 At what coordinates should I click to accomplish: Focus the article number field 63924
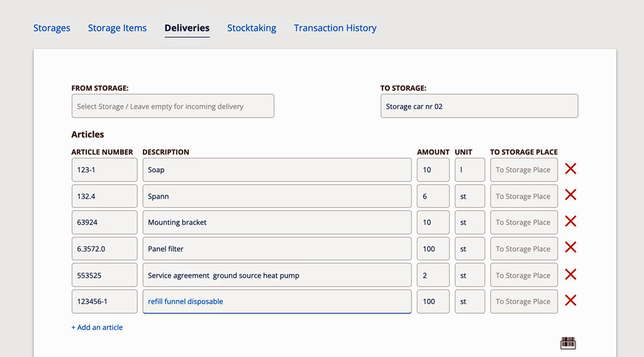[x=104, y=222]
